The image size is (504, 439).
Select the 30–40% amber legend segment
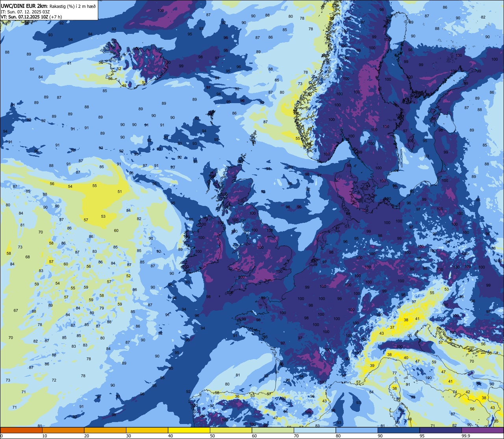147,430
